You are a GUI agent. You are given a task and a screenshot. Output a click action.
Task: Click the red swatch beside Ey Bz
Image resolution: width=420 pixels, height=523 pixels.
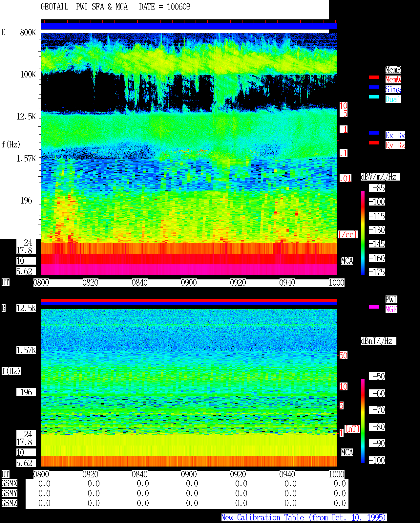coord(374,143)
